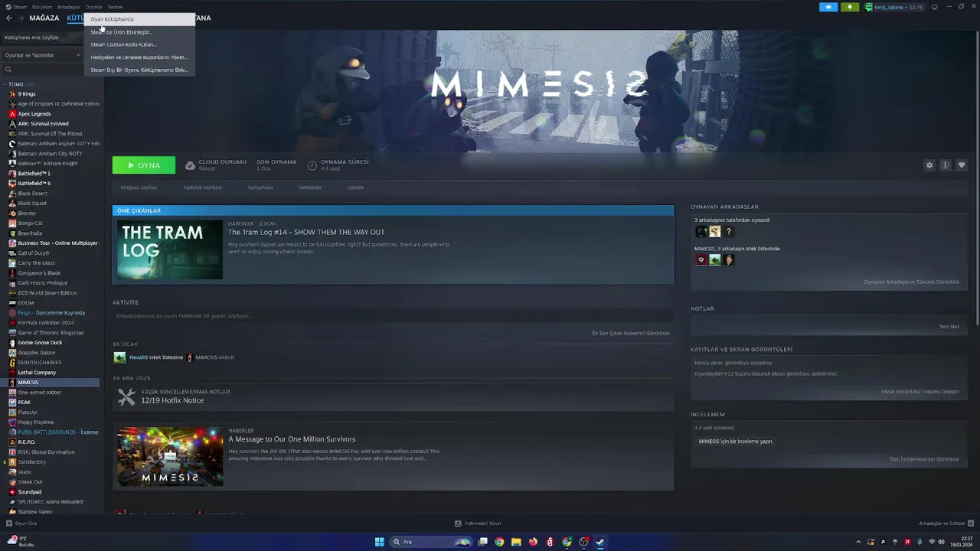Click the blue announcements megaphone icon
The width and height of the screenshot is (980, 551).
(x=828, y=7)
